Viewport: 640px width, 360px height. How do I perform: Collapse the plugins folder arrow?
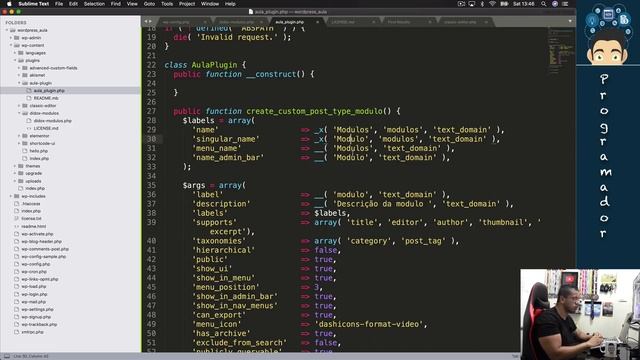tap(15, 60)
